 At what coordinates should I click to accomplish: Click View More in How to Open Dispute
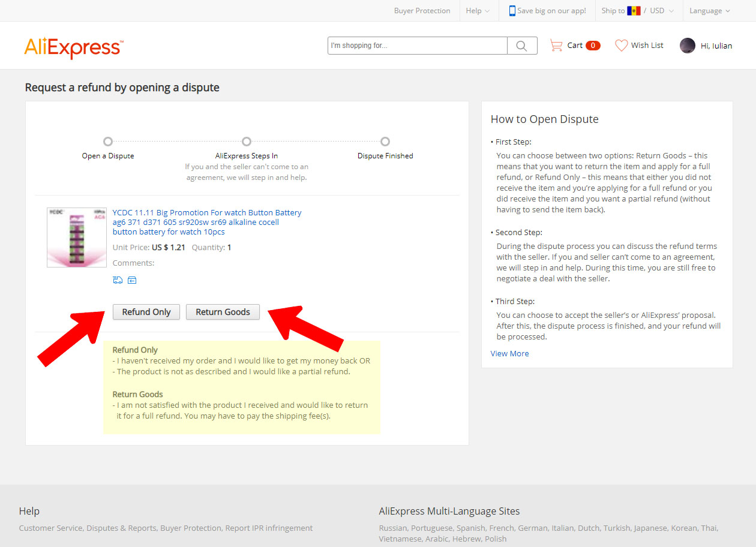509,353
